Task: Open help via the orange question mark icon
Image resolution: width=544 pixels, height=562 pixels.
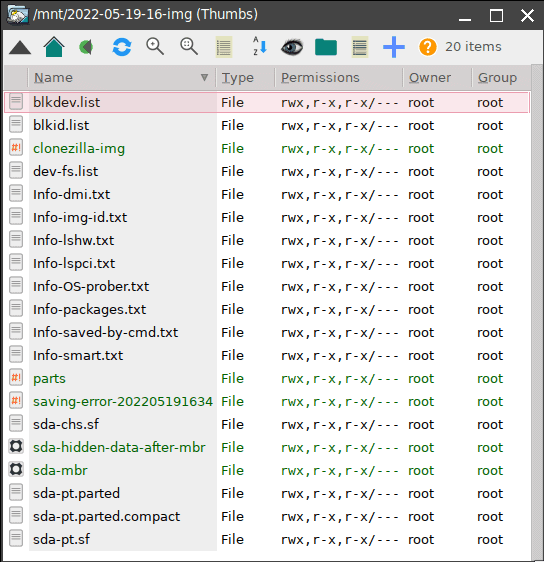Action: [x=428, y=47]
